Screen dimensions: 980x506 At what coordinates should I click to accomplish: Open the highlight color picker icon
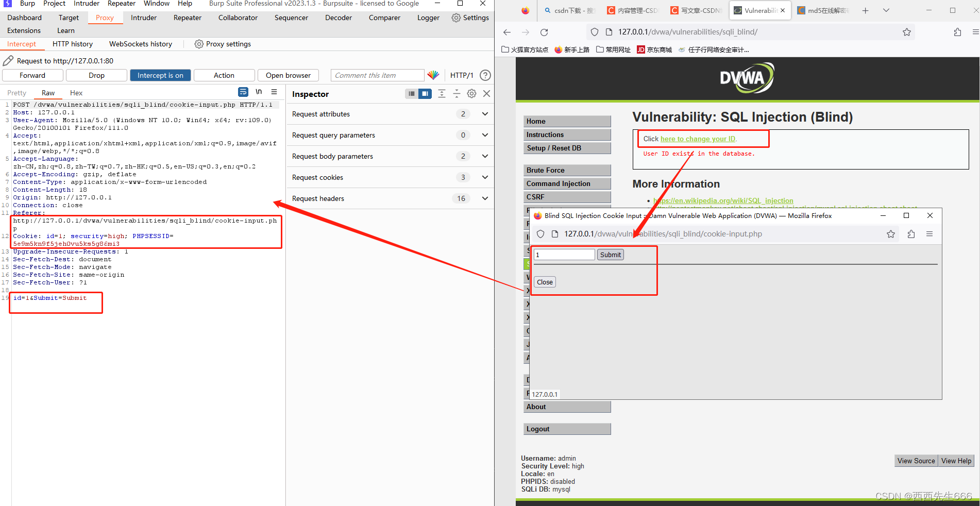point(433,75)
